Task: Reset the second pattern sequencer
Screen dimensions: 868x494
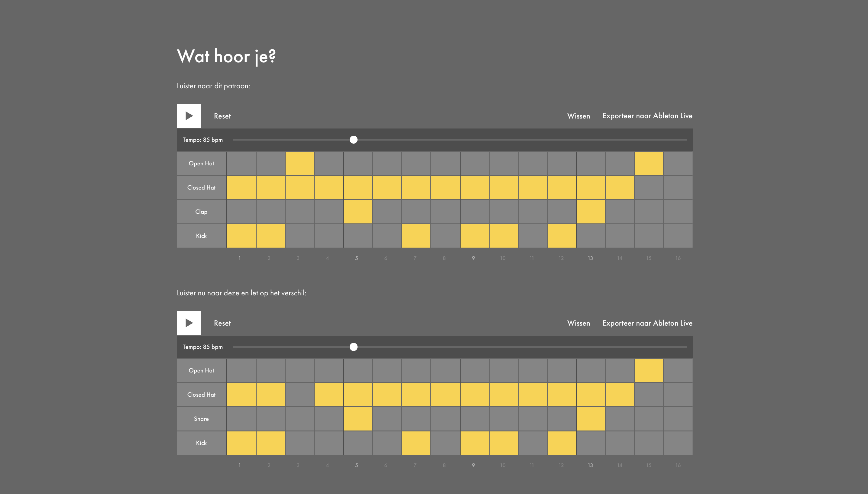Action: tap(222, 323)
